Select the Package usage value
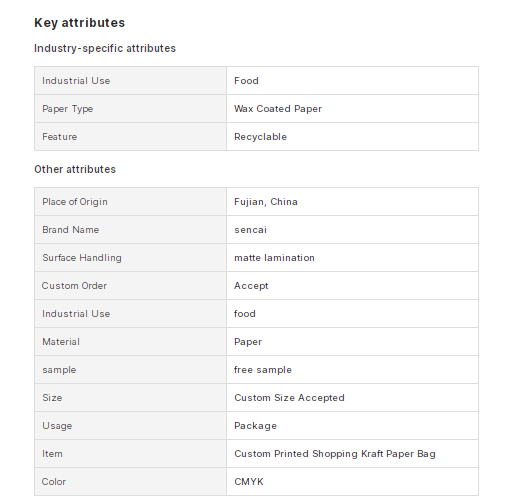Screen dimensions: 517x498 point(255,426)
